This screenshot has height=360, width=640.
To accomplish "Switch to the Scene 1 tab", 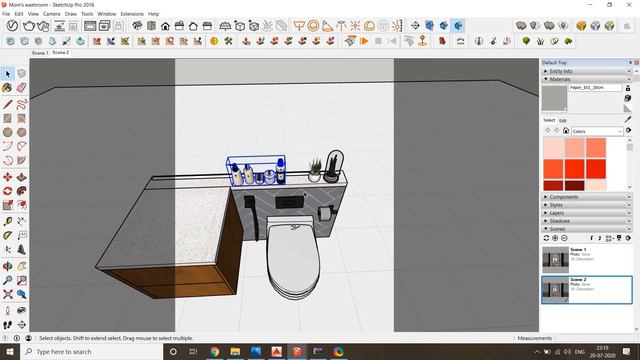I will point(40,53).
